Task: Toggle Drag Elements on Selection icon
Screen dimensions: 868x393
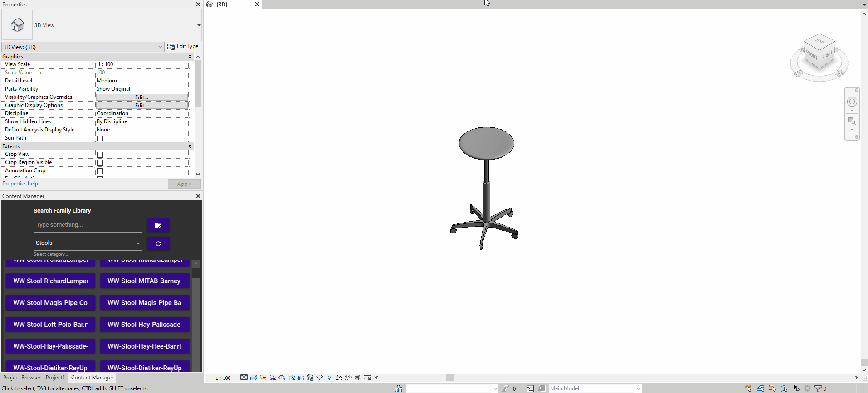Action: pyautogui.click(x=796, y=388)
